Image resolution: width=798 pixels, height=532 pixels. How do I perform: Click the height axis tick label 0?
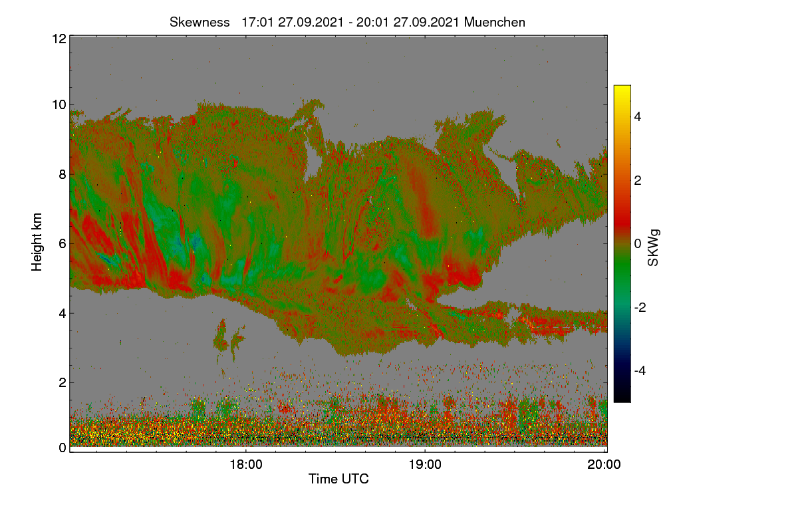point(62,448)
